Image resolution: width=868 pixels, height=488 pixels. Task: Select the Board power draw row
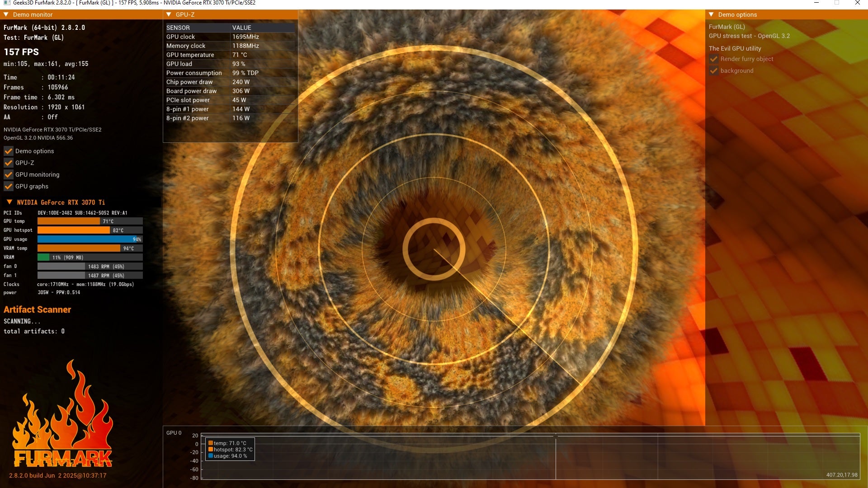tap(230, 91)
